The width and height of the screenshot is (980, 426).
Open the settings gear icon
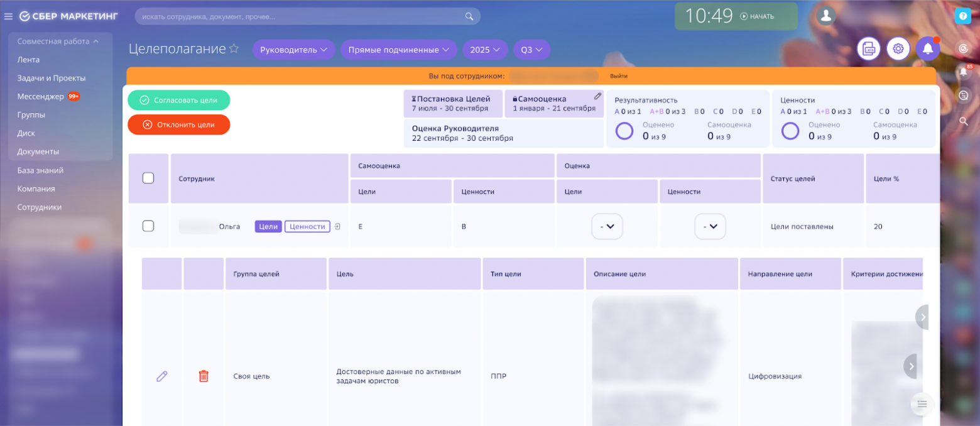[x=898, y=48]
